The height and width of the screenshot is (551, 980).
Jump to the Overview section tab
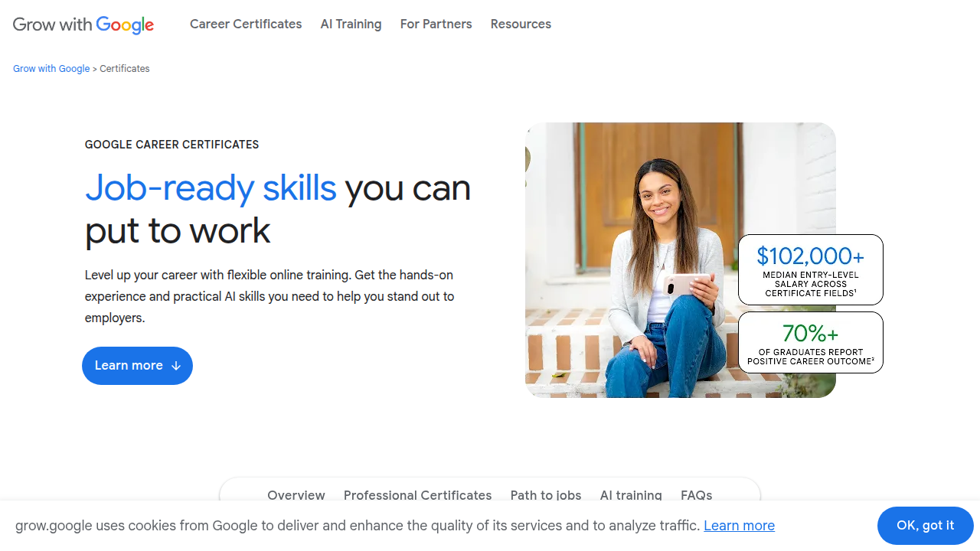296,495
